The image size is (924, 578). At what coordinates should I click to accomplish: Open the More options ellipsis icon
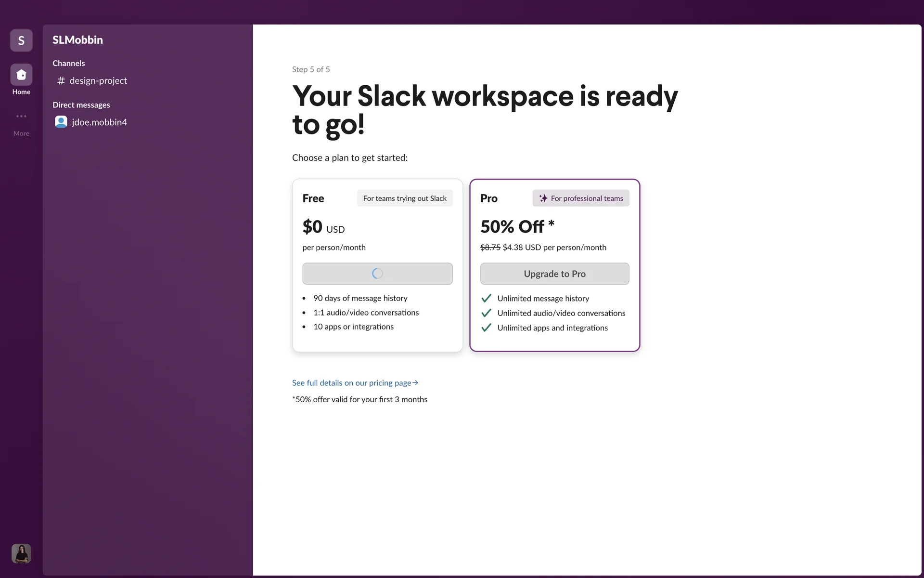pos(21,116)
